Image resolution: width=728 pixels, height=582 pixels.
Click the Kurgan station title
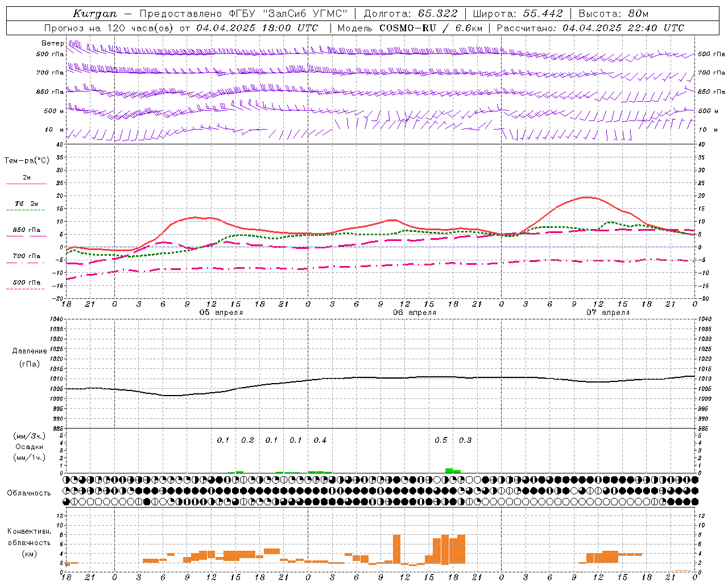pos(94,14)
